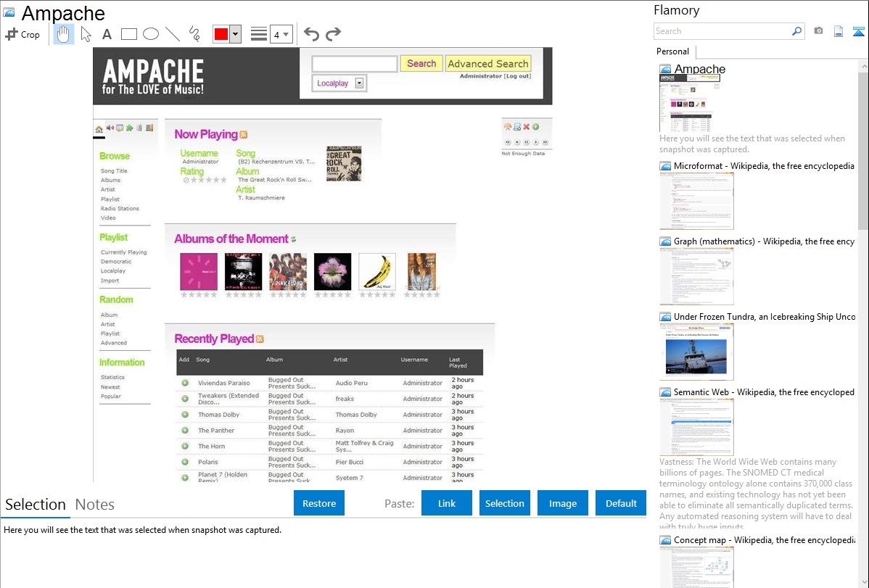869x588 pixels.
Task: Open the line width dropdown showing 4
Action: (x=281, y=34)
